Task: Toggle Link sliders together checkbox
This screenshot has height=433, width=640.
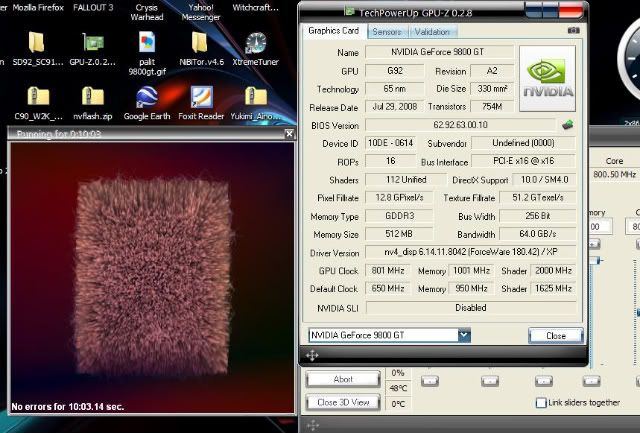Action: 541,403
